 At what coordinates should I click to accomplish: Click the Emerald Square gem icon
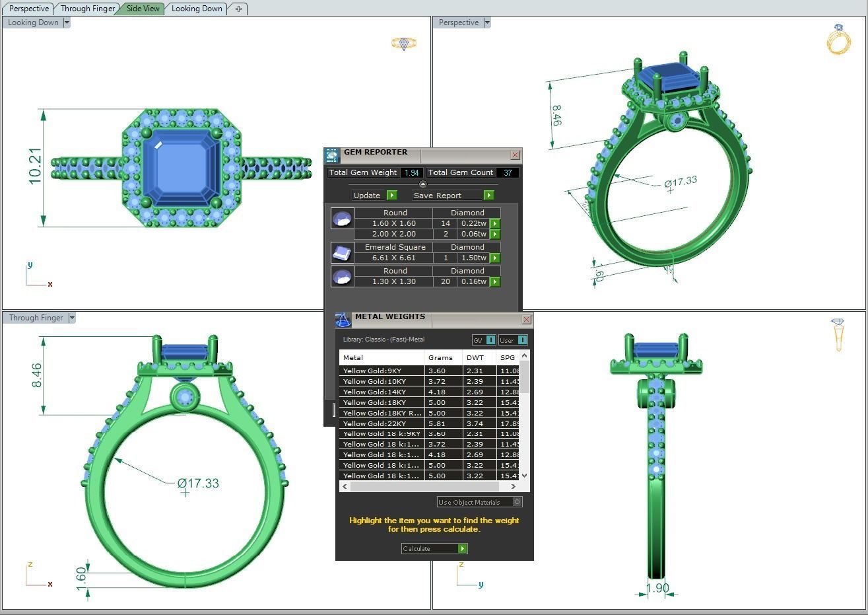342,252
